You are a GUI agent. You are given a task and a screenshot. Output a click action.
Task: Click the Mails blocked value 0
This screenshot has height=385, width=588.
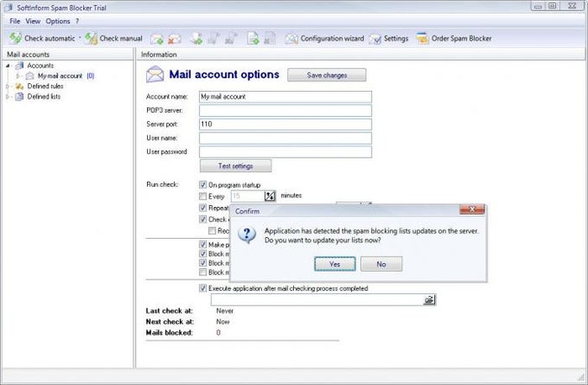[218, 332]
